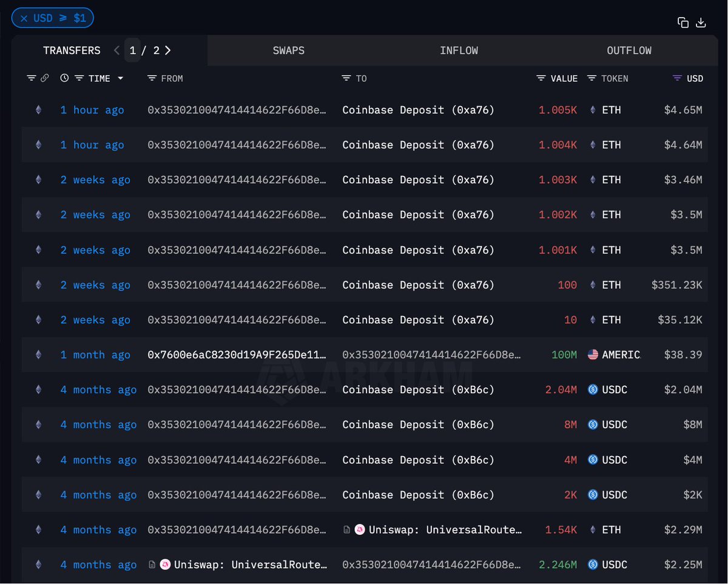The width and height of the screenshot is (728, 584).
Task: Open the '1 month ago' transaction link
Action: tap(95, 355)
